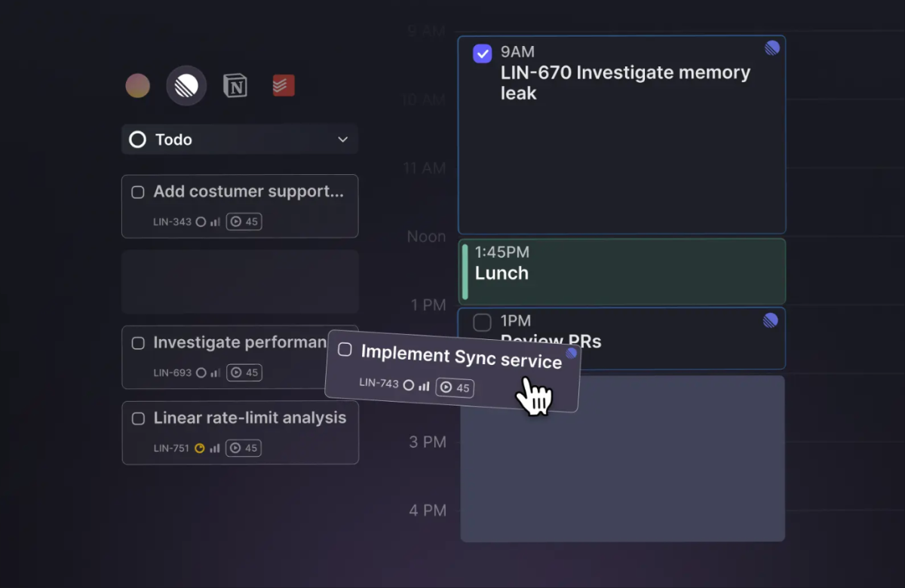Click the in-progress status icon on LIN-751
The height and width of the screenshot is (588, 905).
tap(200, 448)
